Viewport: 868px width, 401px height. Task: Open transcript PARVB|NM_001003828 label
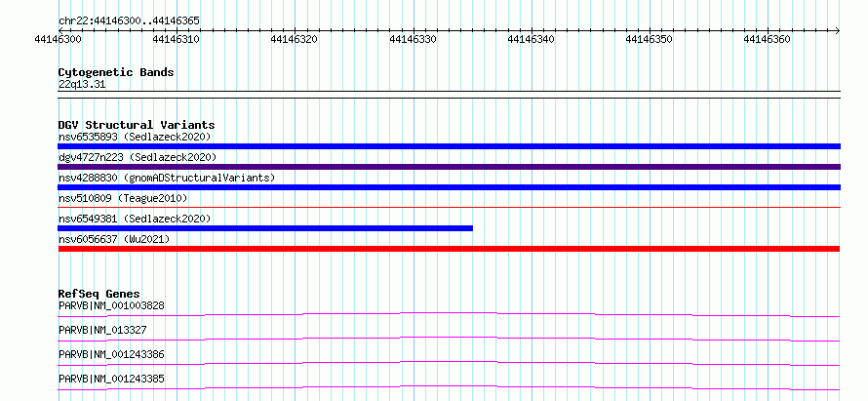(x=111, y=305)
